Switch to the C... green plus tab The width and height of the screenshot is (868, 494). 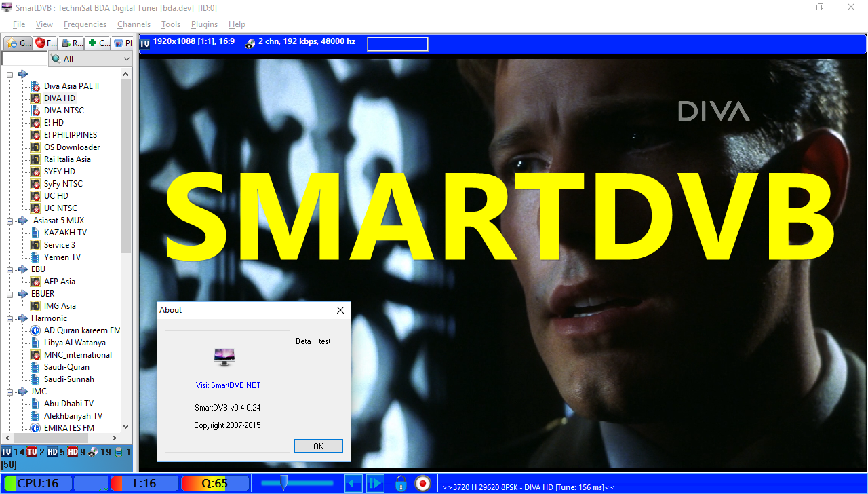(x=98, y=43)
